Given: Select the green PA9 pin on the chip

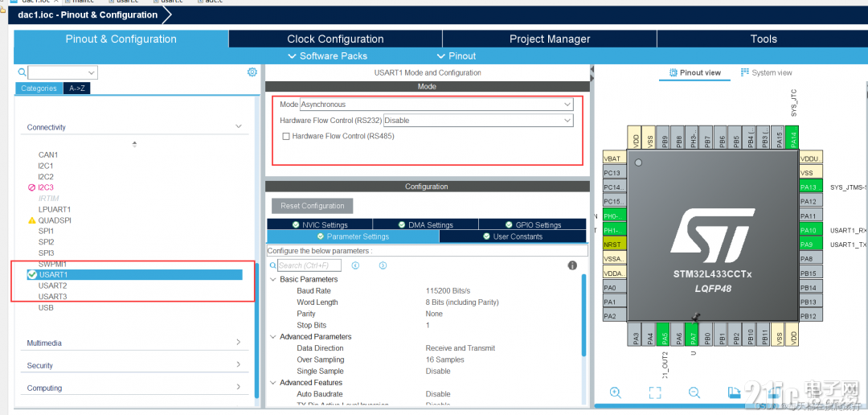Looking at the screenshot, I should 811,244.
